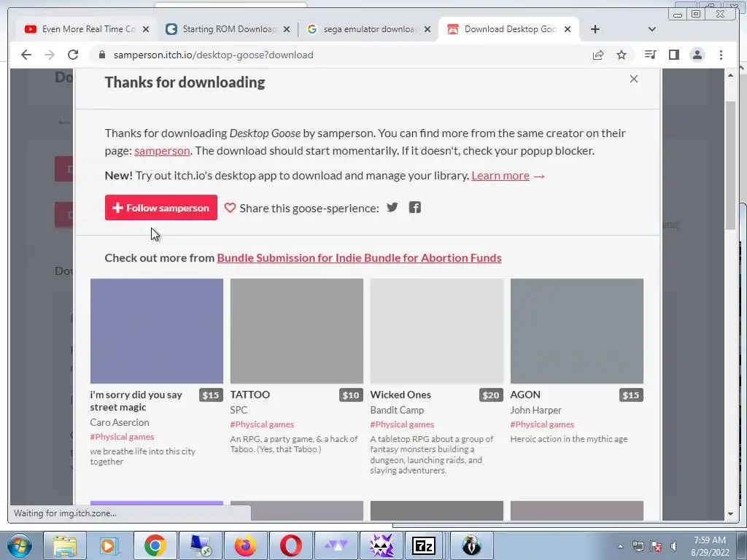
Task: Click the page's vertical scrollbar thumb
Action: [x=730, y=166]
